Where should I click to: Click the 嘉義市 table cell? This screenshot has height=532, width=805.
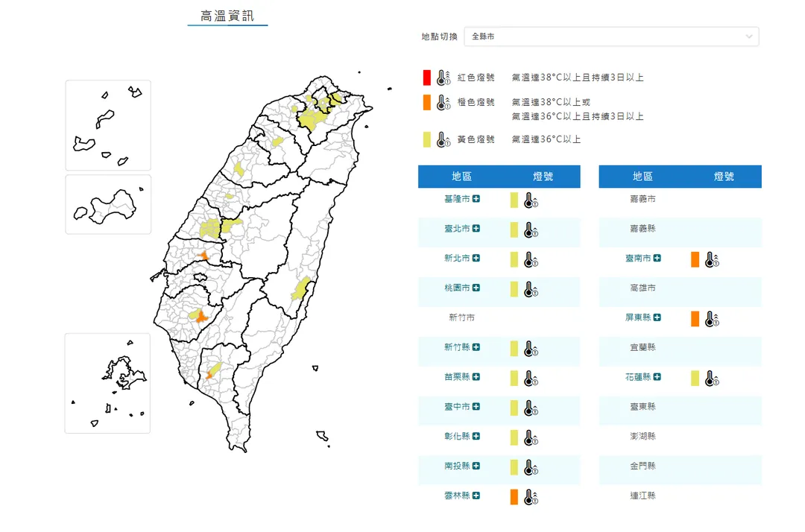643,198
